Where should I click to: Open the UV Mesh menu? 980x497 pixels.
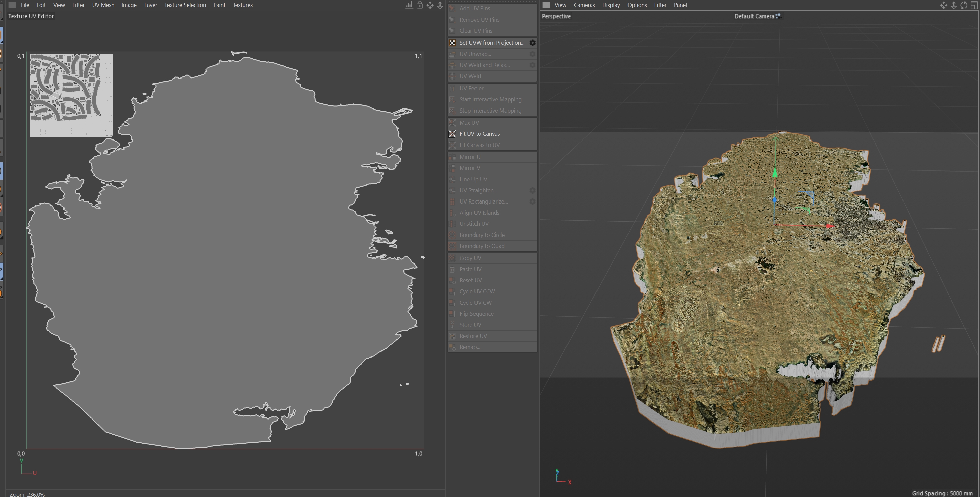tap(103, 5)
